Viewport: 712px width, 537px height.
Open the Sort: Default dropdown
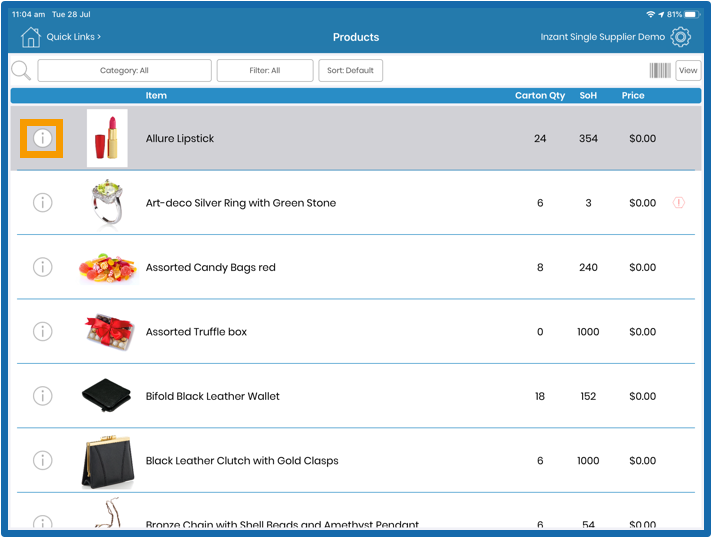351,70
